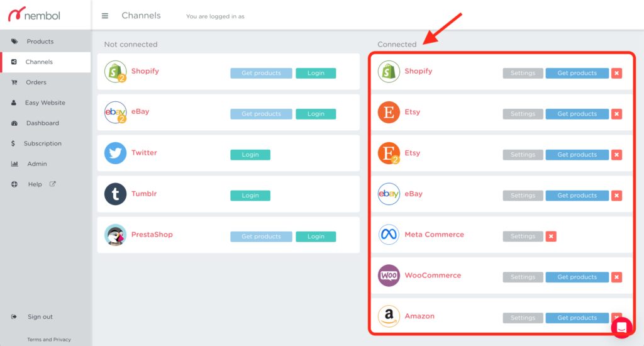Click the Meta Commerce channel name
The height and width of the screenshot is (346, 644).
[x=434, y=235]
